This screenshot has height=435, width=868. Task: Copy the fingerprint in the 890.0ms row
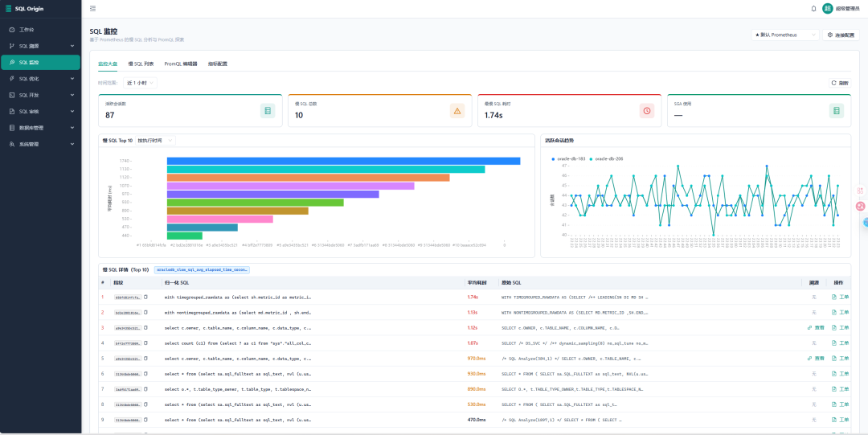point(145,389)
